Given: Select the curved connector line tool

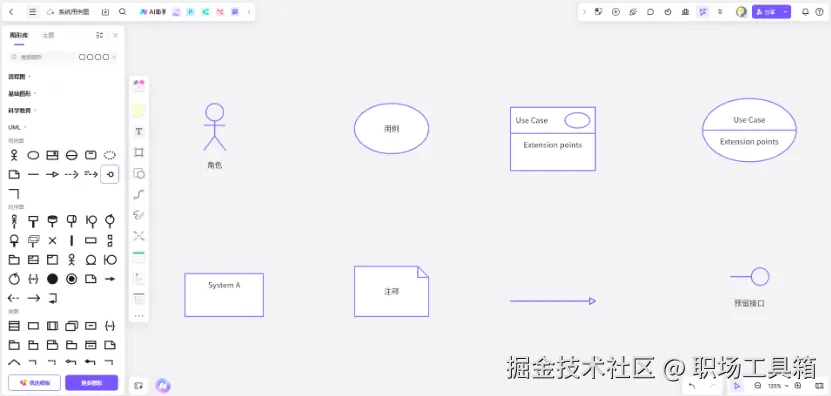Looking at the screenshot, I should pos(139,194).
